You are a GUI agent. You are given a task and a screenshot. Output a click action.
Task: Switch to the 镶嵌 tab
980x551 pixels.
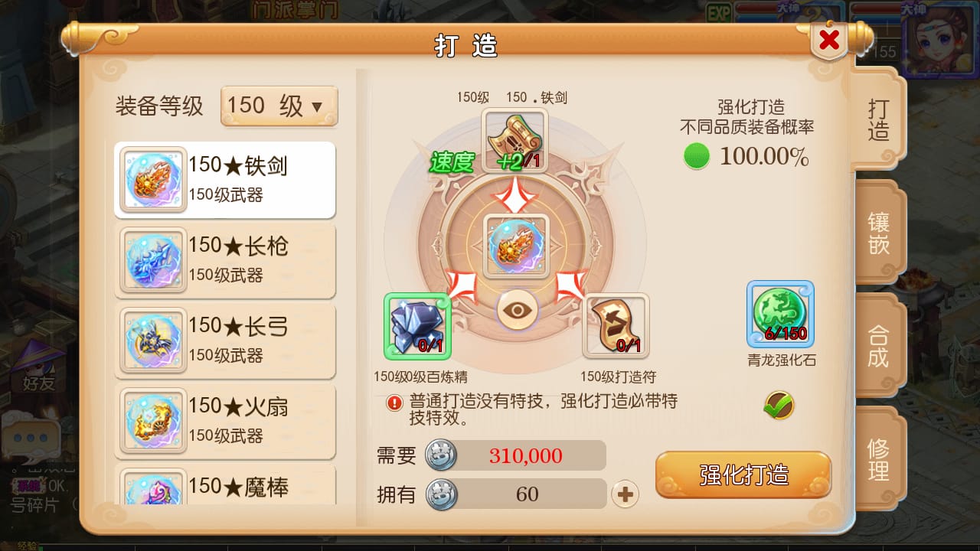click(878, 233)
